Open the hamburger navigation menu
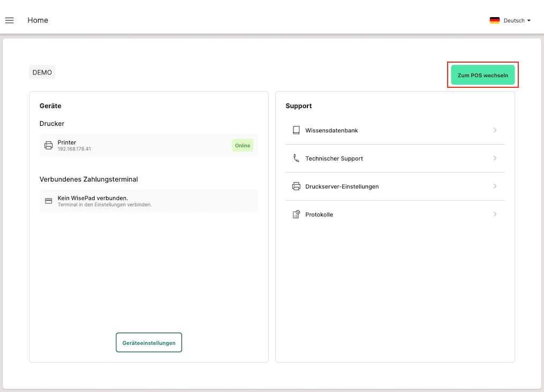544x392 pixels. (x=9, y=20)
